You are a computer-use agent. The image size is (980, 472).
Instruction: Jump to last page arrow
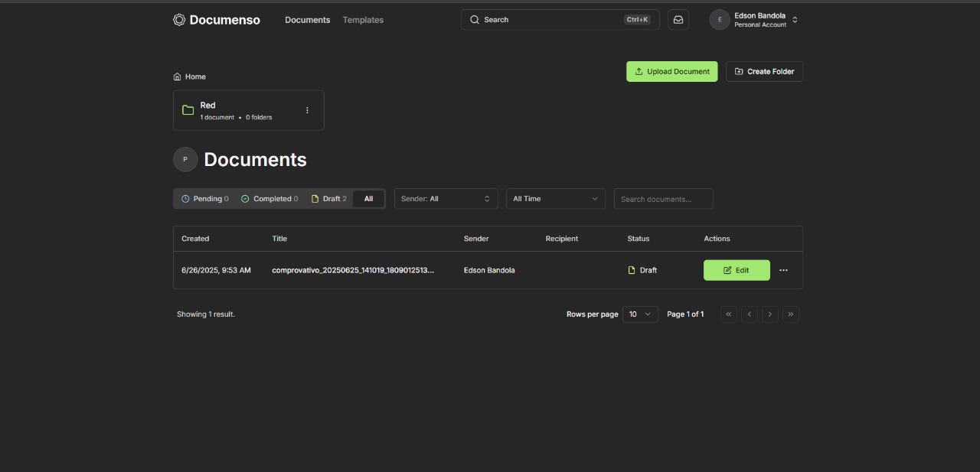click(791, 314)
